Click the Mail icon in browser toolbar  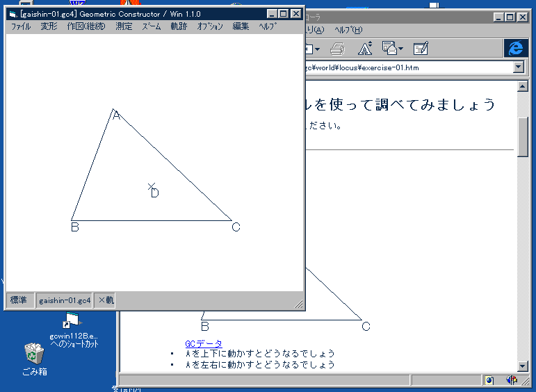[x=389, y=49]
